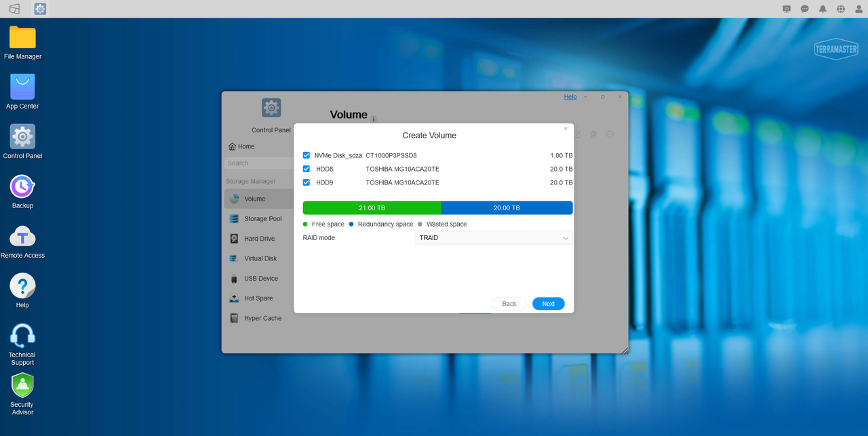Uncheck the NVMe Disk_sdza checkbox
This screenshot has width=868, height=436.
click(x=307, y=155)
